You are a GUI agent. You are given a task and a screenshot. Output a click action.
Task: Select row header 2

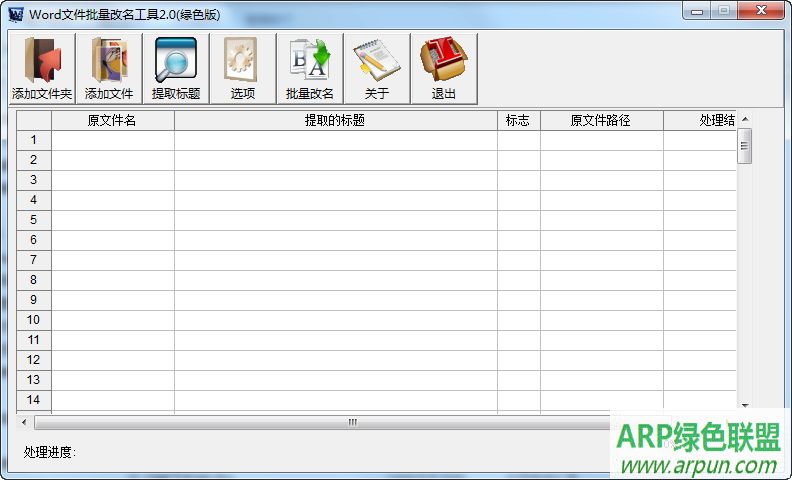pos(34,160)
